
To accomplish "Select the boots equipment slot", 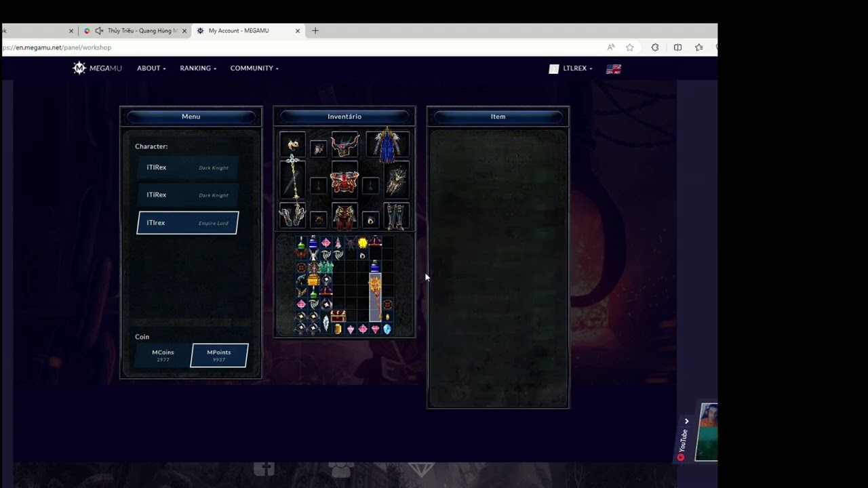I will point(397,216).
